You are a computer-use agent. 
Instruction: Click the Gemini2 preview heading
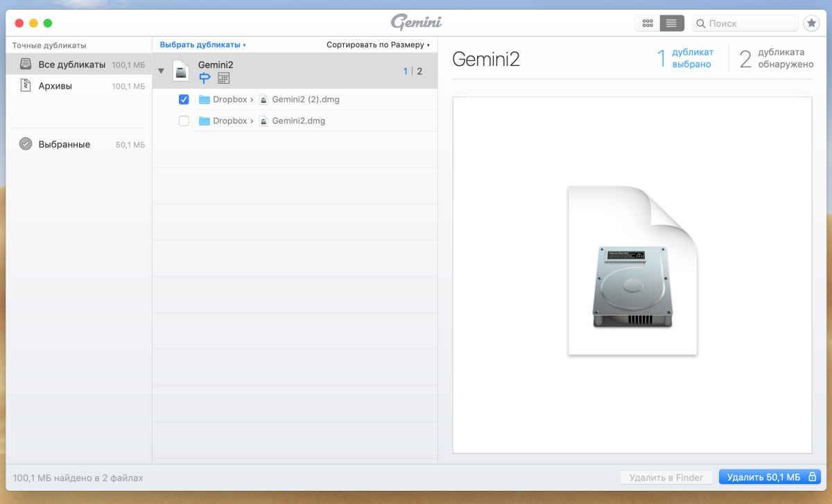[486, 59]
